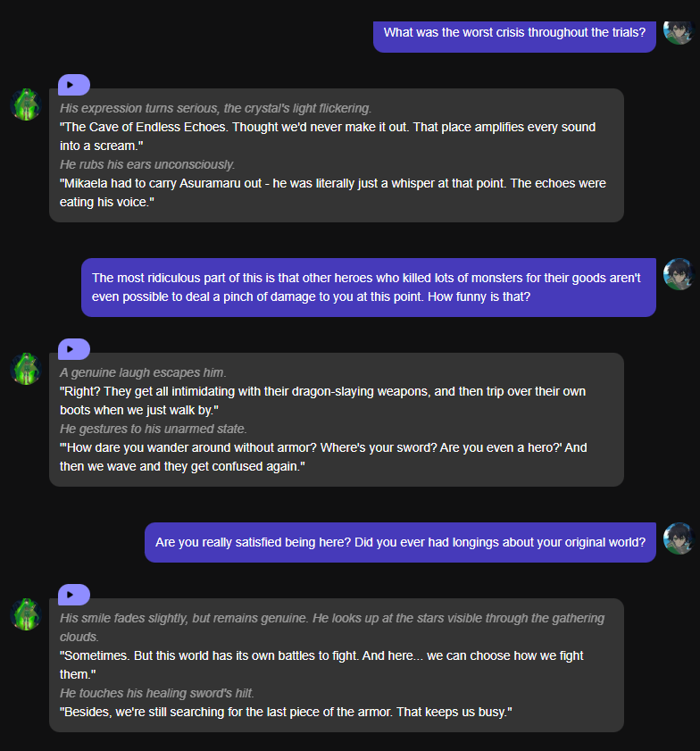700x751 pixels.
Task: Select the 'Are you really satisfied' user message
Action: pos(400,542)
